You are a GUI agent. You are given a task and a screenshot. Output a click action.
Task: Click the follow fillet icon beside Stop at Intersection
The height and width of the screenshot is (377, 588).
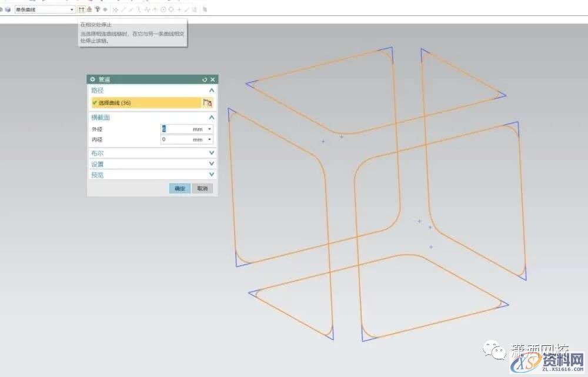coord(89,9)
